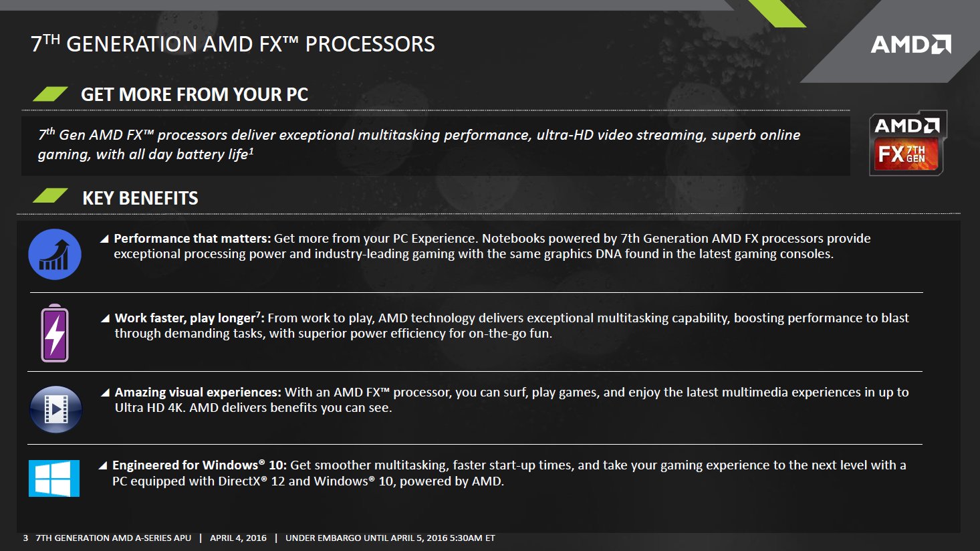Select the blue film play icon
980x551 pixels.
55,409
